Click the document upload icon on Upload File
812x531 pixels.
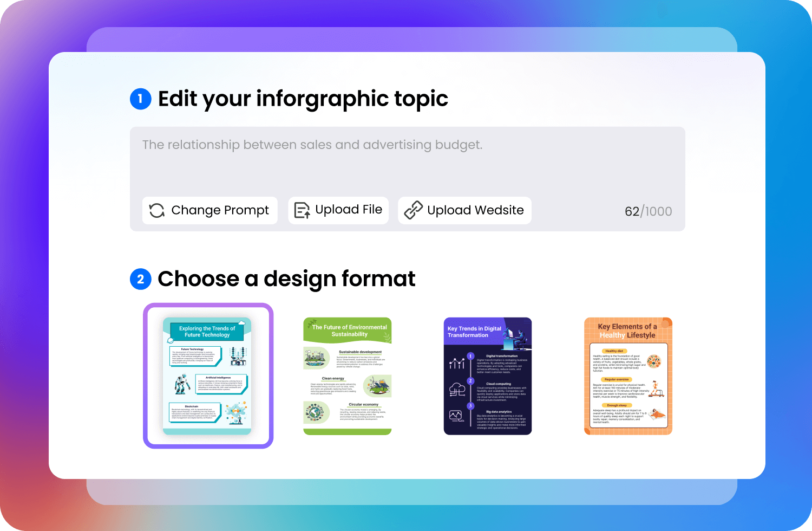(302, 210)
